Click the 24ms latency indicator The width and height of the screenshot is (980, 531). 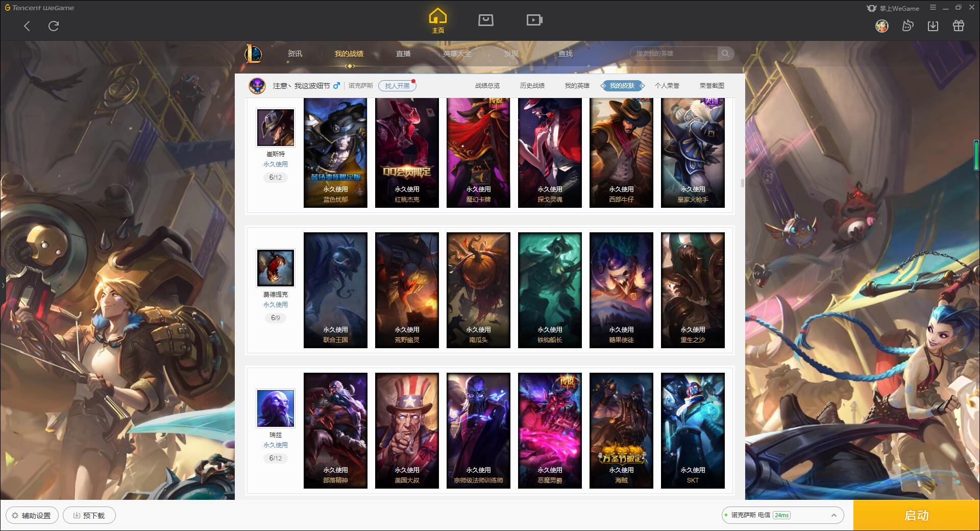[x=781, y=515]
